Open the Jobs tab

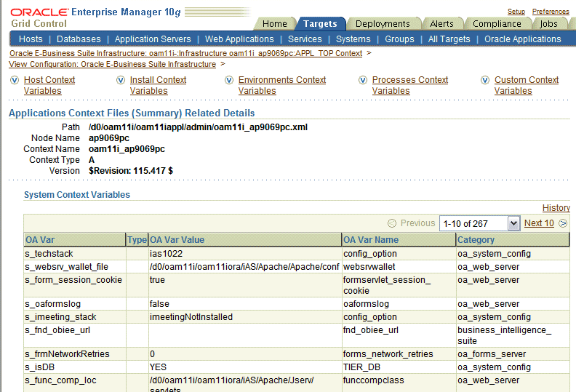(x=548, y=24)
